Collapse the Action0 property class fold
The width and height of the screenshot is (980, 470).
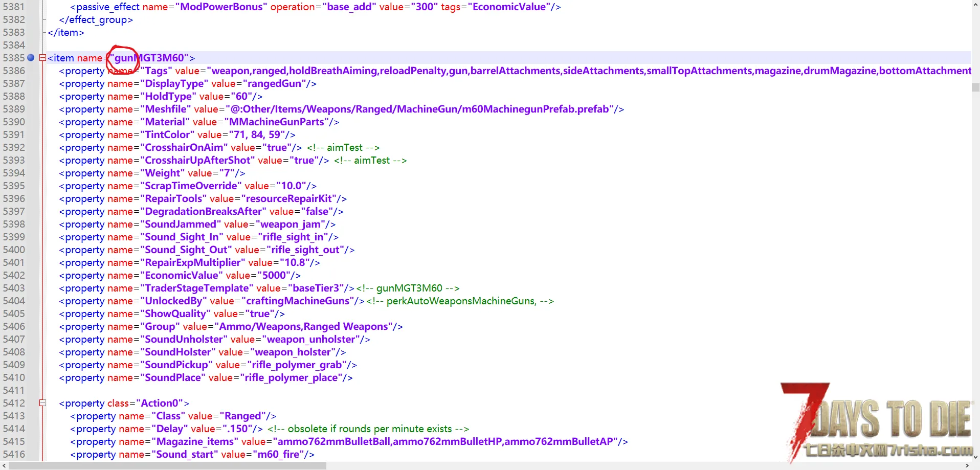click(x=43, y=403)
